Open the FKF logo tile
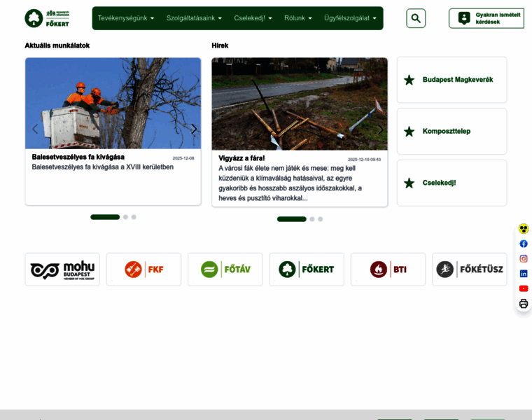 pos(144,269)
